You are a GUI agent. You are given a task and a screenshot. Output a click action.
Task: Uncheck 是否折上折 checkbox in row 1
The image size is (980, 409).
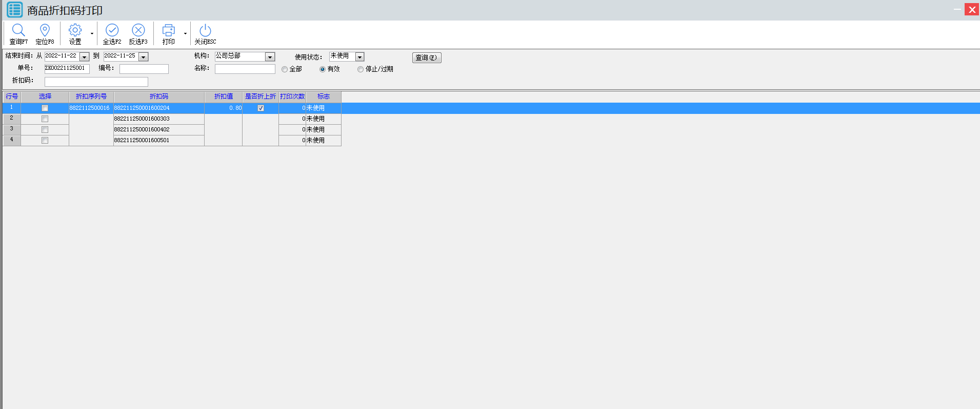[261, 108]
